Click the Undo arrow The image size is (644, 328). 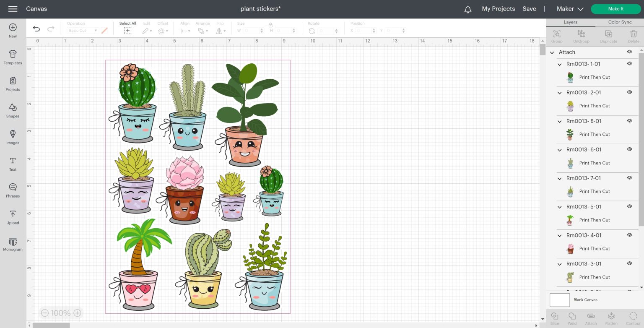[36, 29]
